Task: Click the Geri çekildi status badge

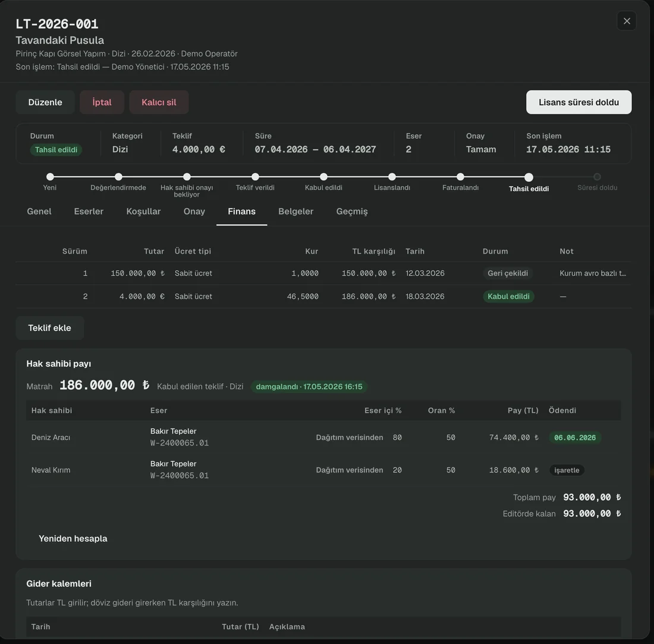Action: coord(508,273)
